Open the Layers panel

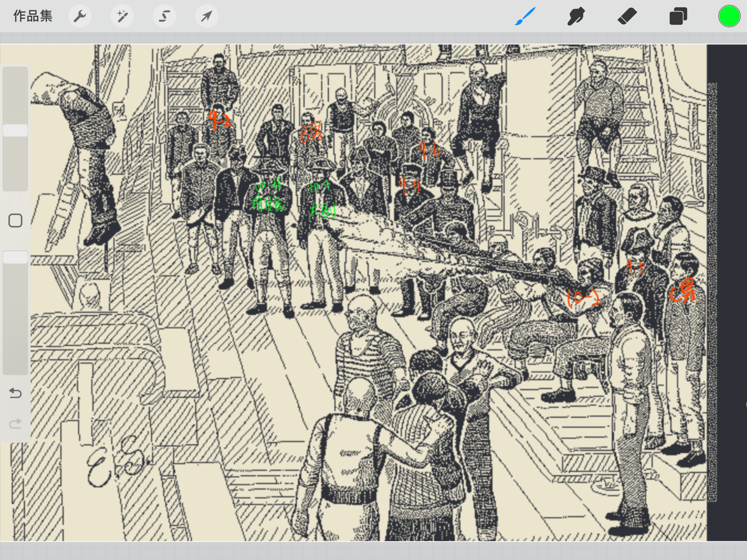click(x=678, y=16)
